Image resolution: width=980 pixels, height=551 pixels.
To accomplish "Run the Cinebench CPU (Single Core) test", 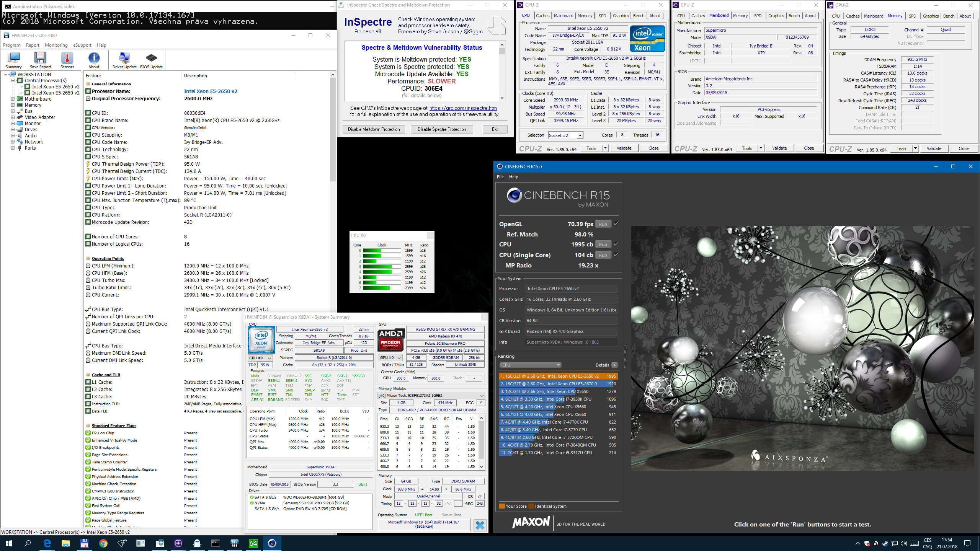I will [x=603, y=255].
